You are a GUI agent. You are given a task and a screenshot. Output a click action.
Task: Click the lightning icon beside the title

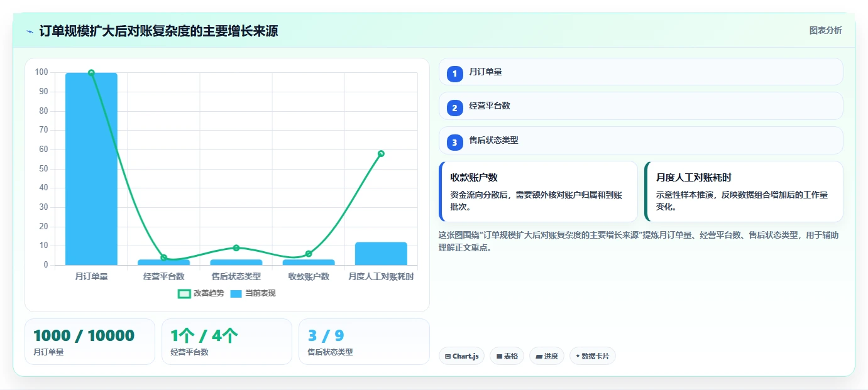coord(30,31)
